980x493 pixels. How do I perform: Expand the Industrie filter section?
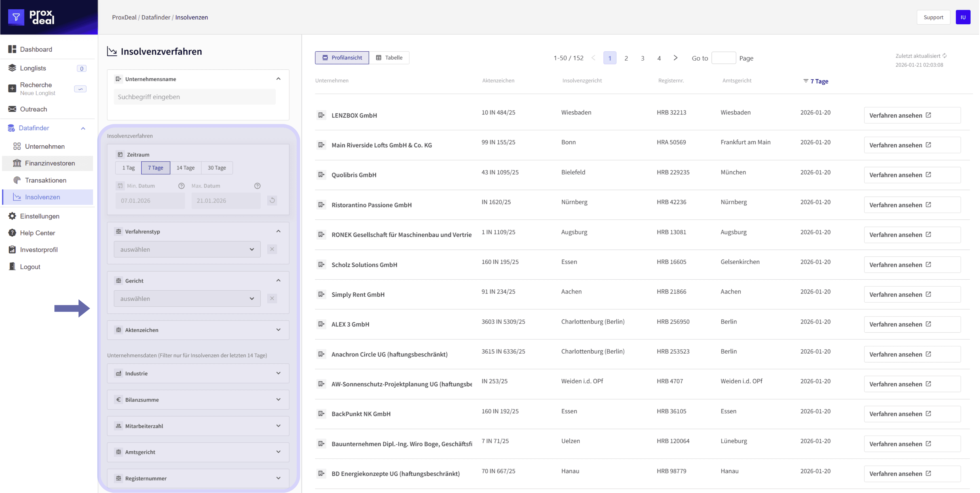(278, 373)
